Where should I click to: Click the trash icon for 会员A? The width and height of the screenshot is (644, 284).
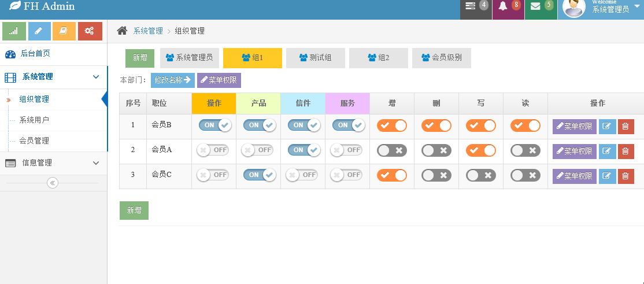626,151
